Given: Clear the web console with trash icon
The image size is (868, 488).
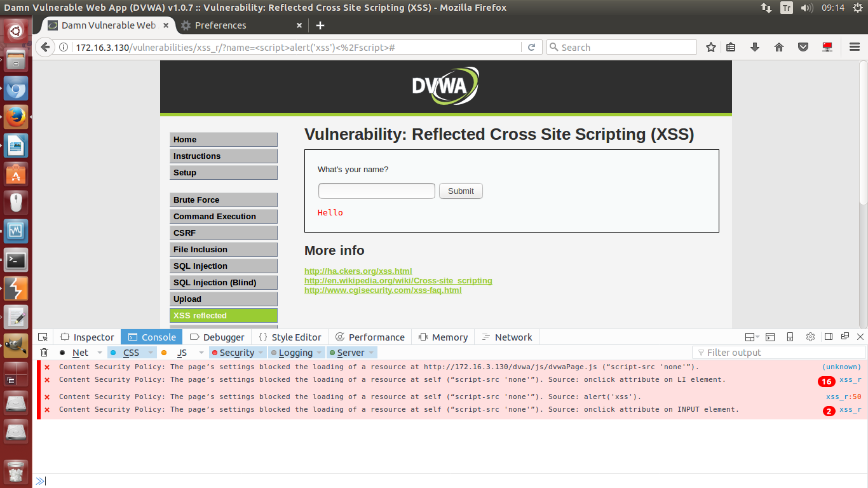Looking at the screenshot, I should coord(44,353).
